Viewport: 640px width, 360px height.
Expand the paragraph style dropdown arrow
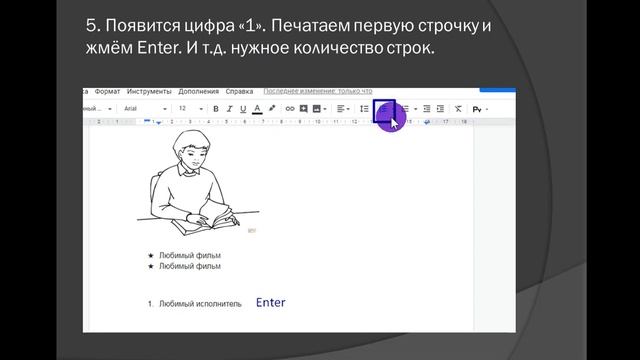point(110,109)
